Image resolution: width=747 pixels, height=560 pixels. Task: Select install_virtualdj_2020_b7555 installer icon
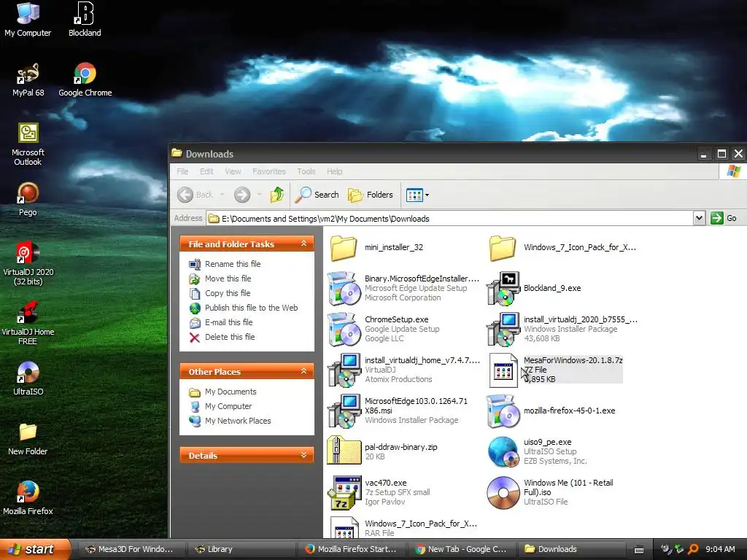pos(503,329)
